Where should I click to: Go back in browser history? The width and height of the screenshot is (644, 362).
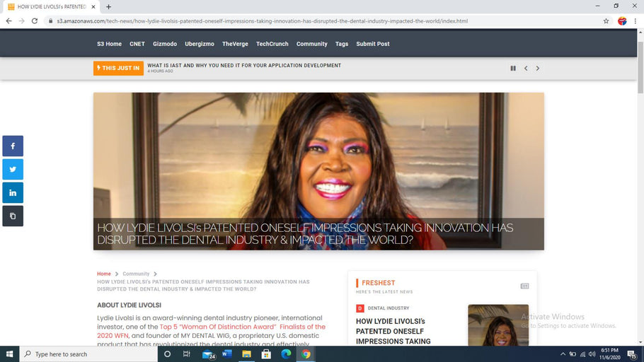(8, 21)
